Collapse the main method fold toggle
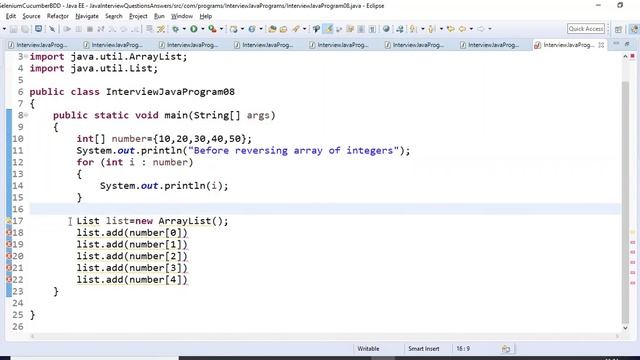Viewport: 640px width, 360px height. (26, 115)
